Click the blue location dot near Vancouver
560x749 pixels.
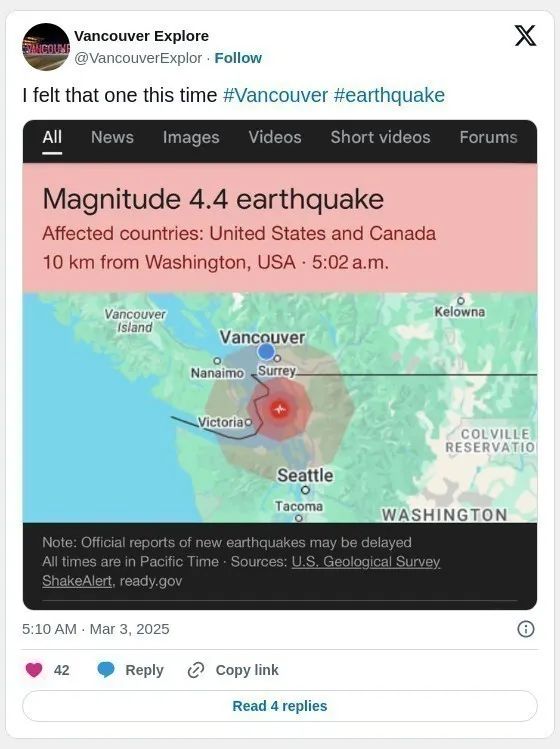tap(266, 352)
